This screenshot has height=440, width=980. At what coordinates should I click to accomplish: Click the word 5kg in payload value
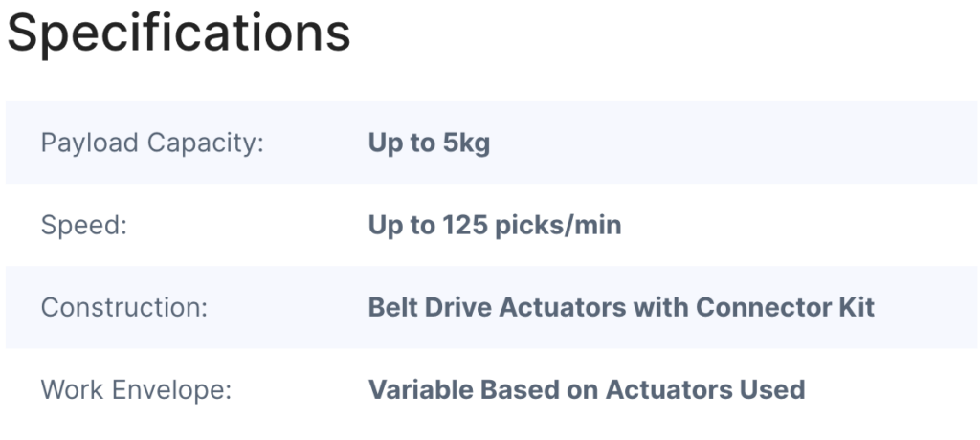pyautogui.click(x=466, y=143)
